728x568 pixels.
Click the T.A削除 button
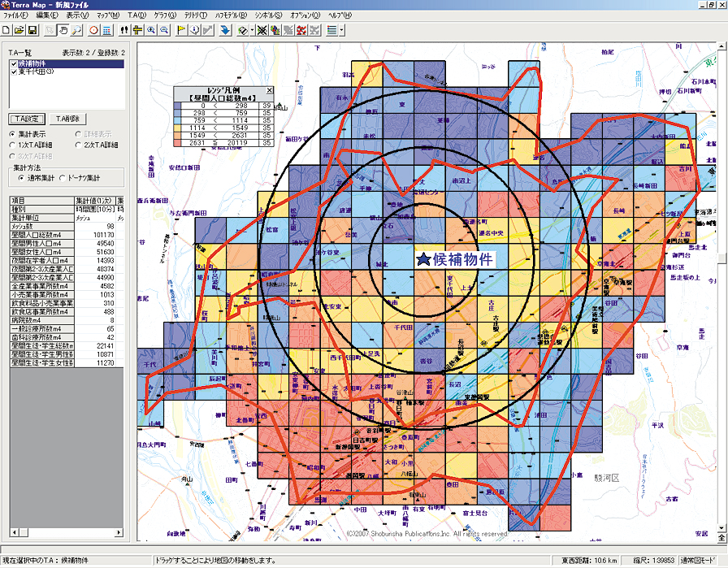[67, 119]
